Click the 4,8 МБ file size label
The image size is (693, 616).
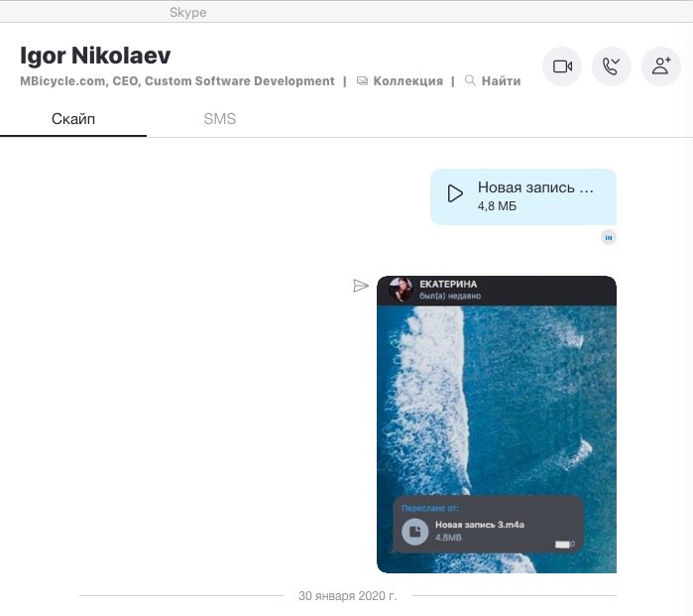pos(497,206)
